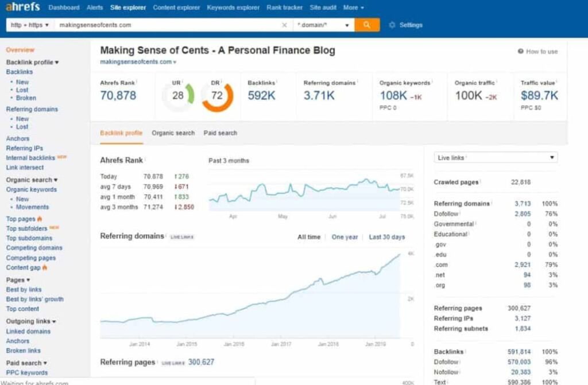Open the Competing pages sidebar link

[x=31, y=258]
